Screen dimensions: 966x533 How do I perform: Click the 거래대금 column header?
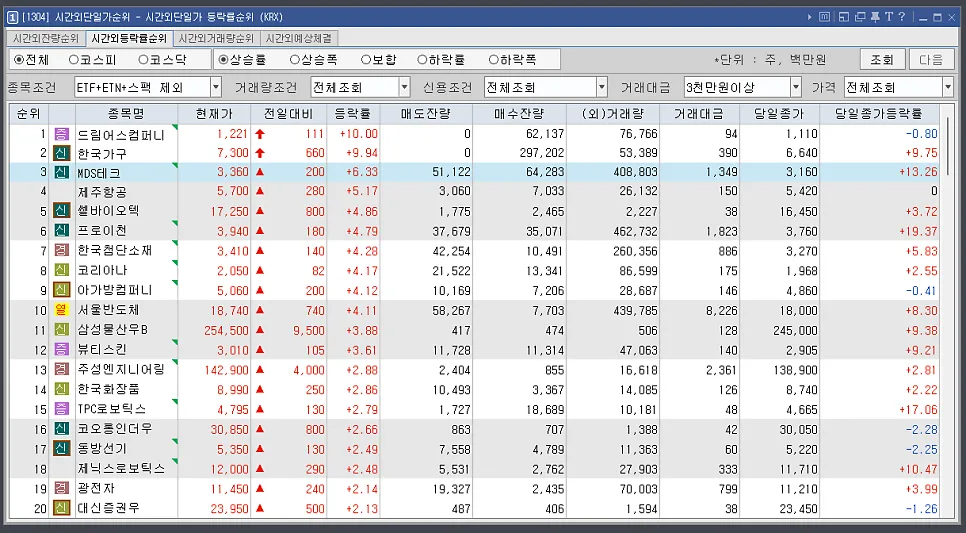click(x=699, y=113)
